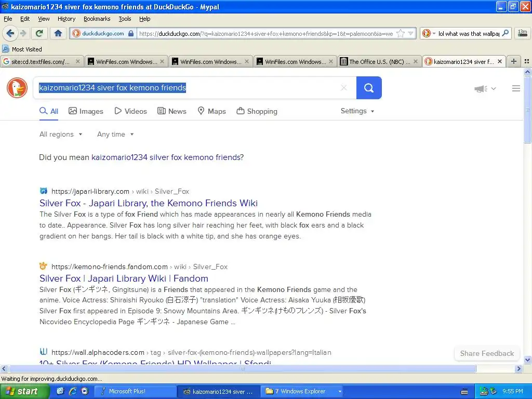Switch to Images results
Screen dimensions: 532x399
click(86, 111)
